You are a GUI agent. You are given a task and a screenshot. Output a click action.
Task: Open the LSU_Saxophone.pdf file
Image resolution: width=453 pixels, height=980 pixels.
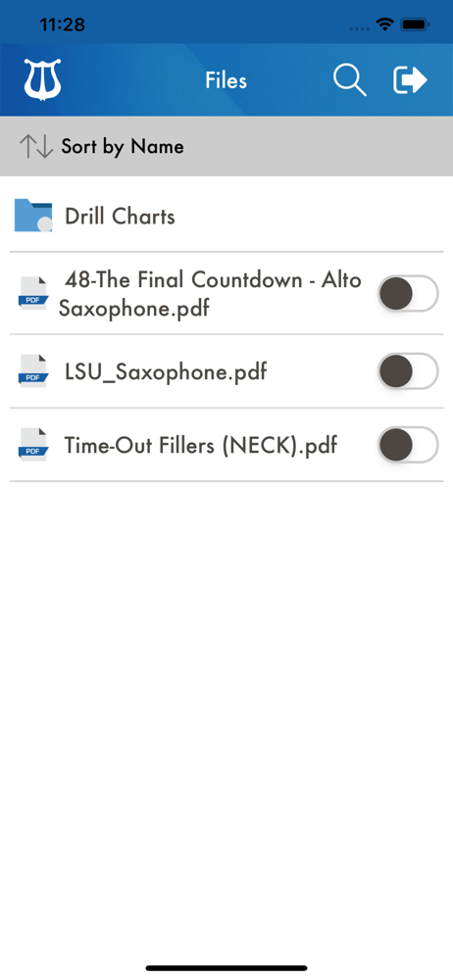166,371
